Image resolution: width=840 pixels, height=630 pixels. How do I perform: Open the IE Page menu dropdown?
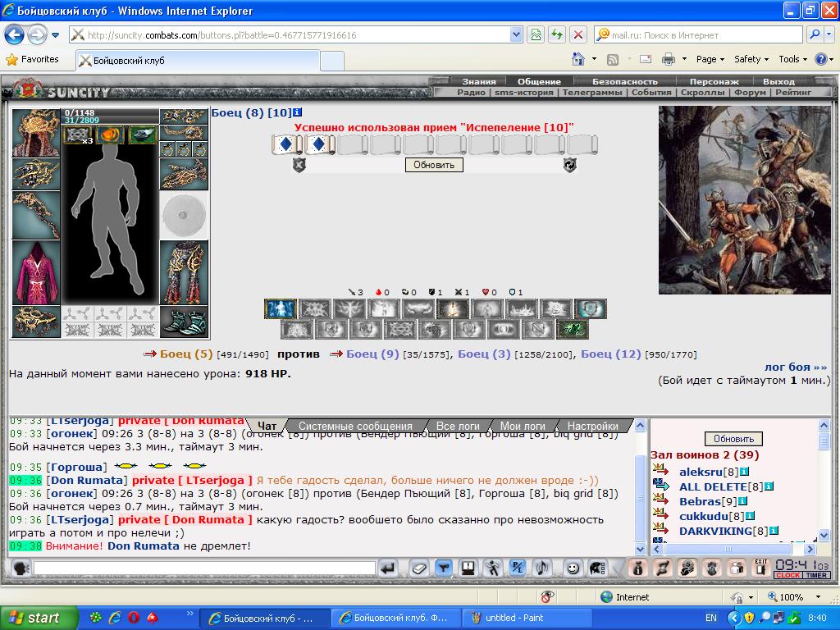[710, 59]
